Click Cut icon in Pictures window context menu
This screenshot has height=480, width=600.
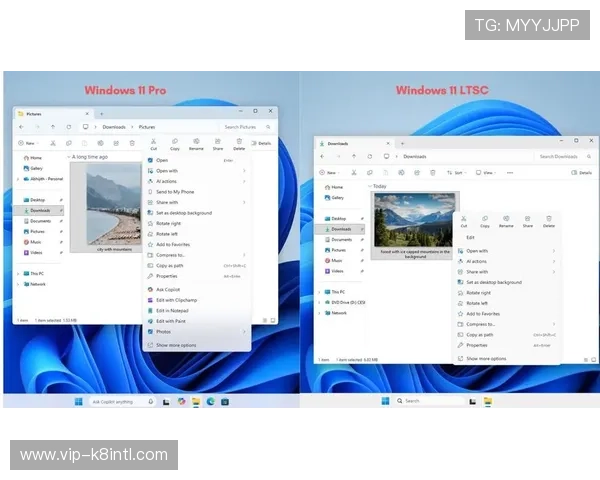coord(154,144)
